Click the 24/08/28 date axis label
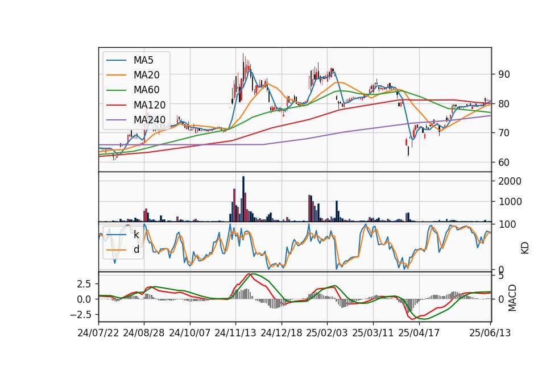This screenshot has width=546, height=392. (144, 333)
